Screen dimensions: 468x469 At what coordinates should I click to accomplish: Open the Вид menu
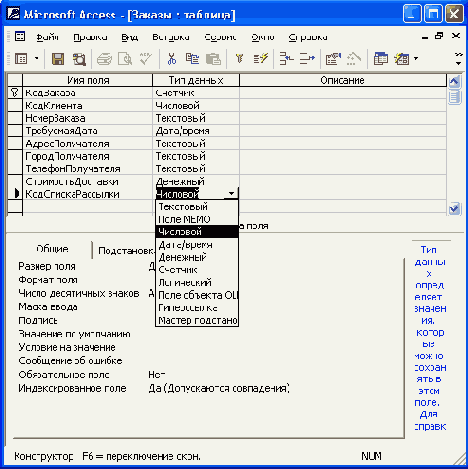point(130,37)
